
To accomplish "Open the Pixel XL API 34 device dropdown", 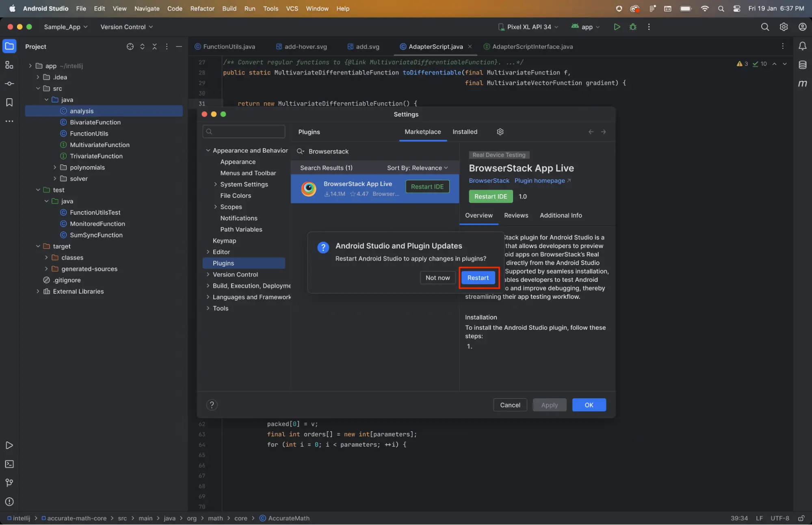I will point(528,27).
